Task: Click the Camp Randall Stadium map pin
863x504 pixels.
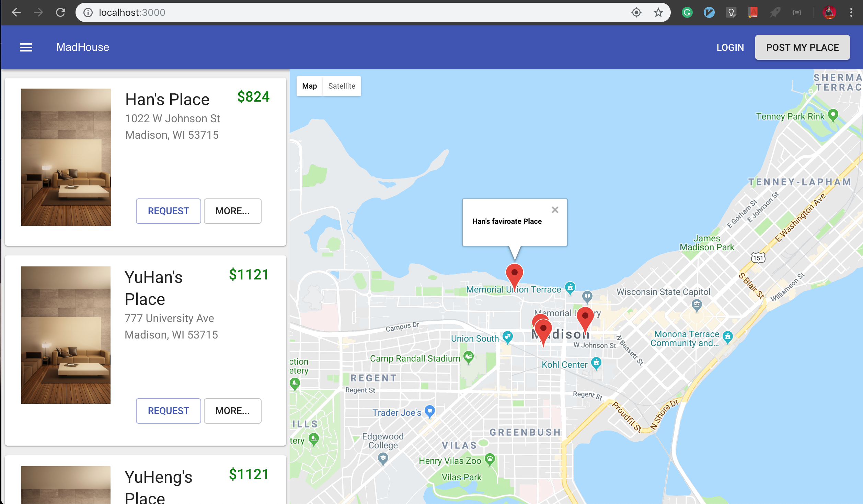Action: (468, 357)
